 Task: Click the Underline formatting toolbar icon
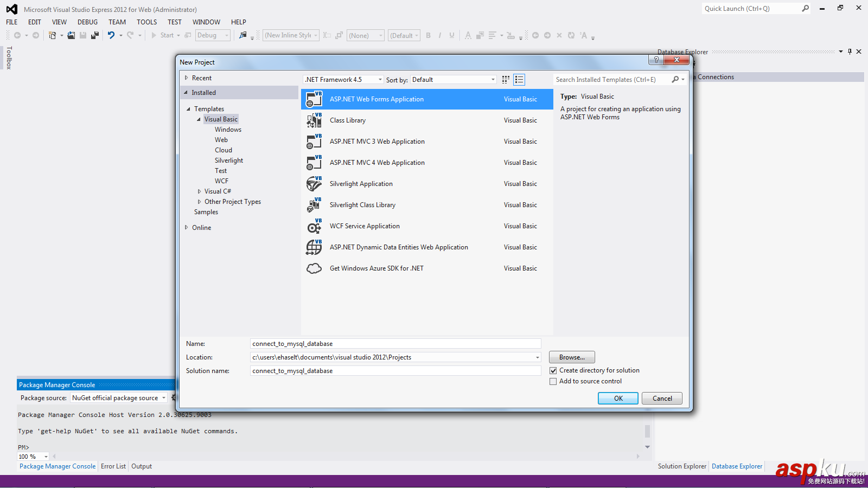click(452, 35)
